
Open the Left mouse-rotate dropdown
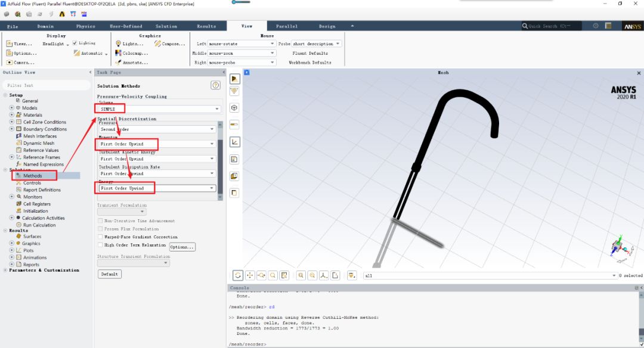click(241, 44)
